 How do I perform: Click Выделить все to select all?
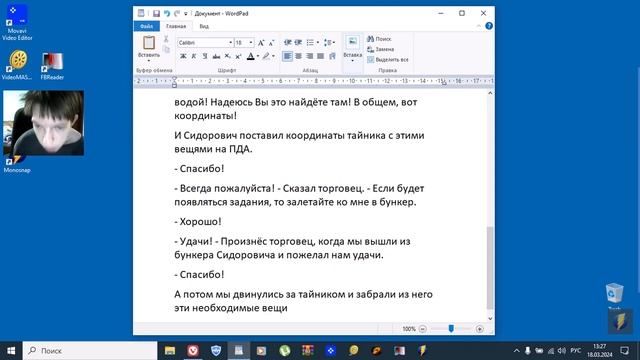pyautogui.click(x=388, y=60)
